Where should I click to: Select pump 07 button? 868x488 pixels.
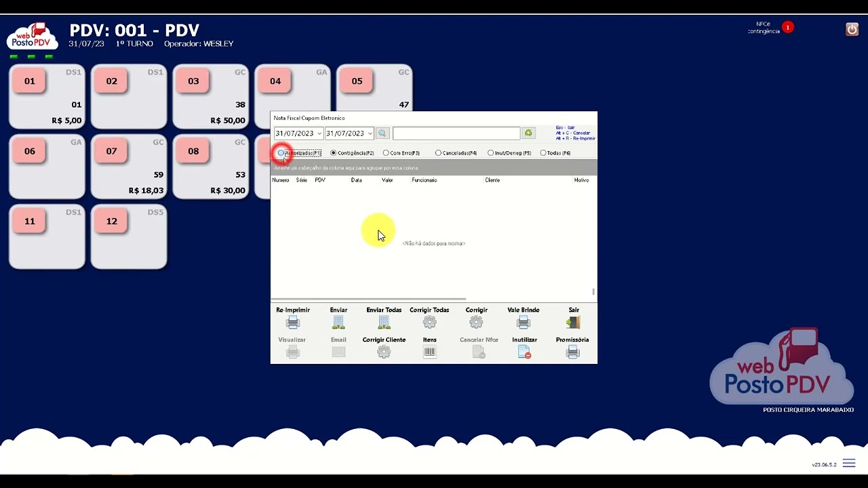coord(111,151)
